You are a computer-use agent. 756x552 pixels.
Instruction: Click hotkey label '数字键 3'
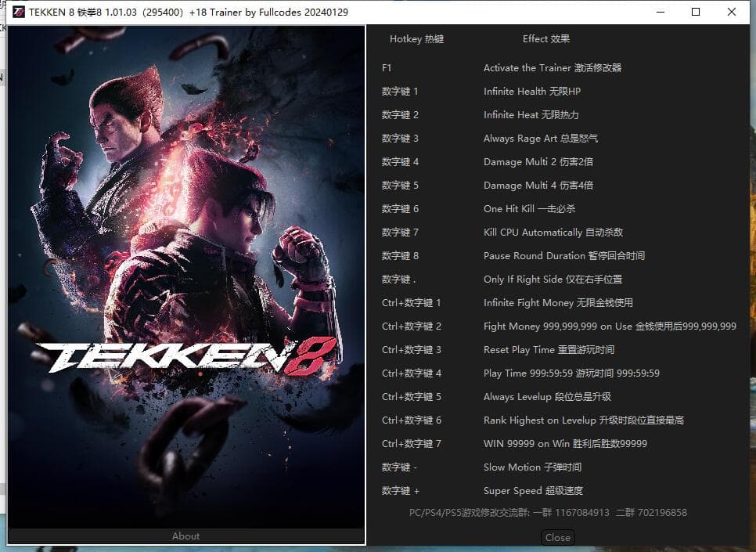click(x=400, y=139)
